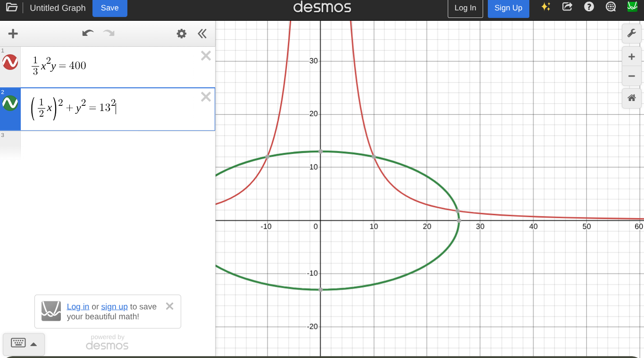Open the Help question mark menu
Image resolution: width=644 pixels, height=358 pixels.
(x=589, y=7)
